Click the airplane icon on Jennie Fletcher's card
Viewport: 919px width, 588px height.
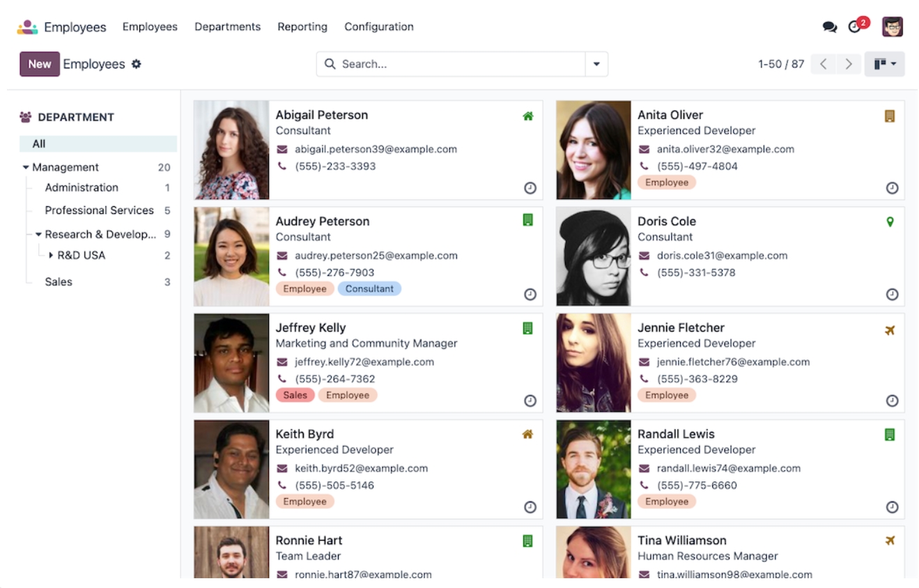tap(890, 330)
